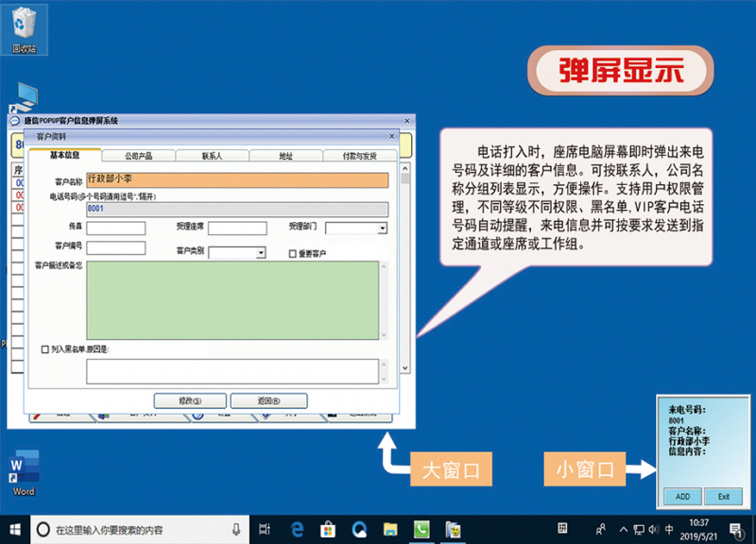
Task: Click the Task View taskbar icon
Action: point(266,529)
